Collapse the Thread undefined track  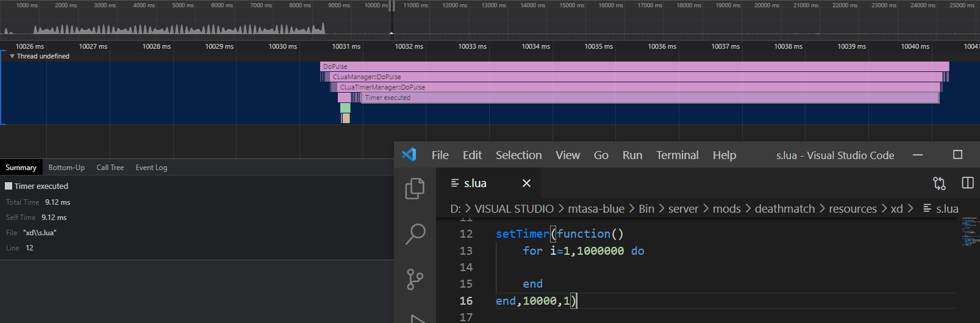pyautogui.click(x=12, y=56)
